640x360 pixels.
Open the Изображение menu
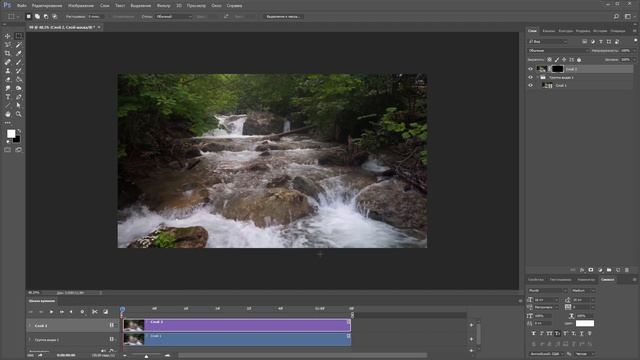[80, 6]
